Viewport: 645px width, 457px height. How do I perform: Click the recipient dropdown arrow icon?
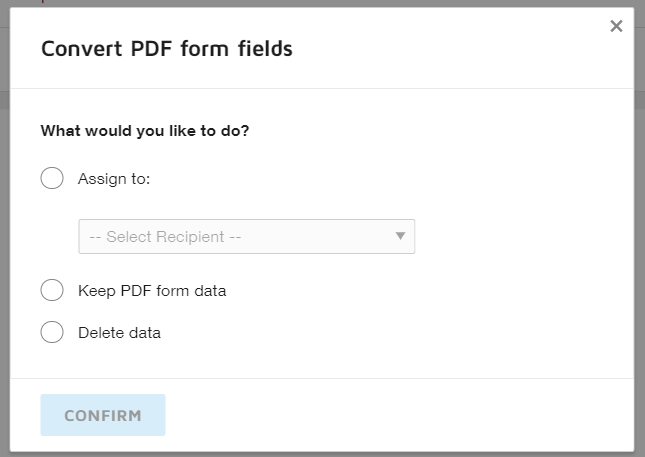(x=400, y=236)
